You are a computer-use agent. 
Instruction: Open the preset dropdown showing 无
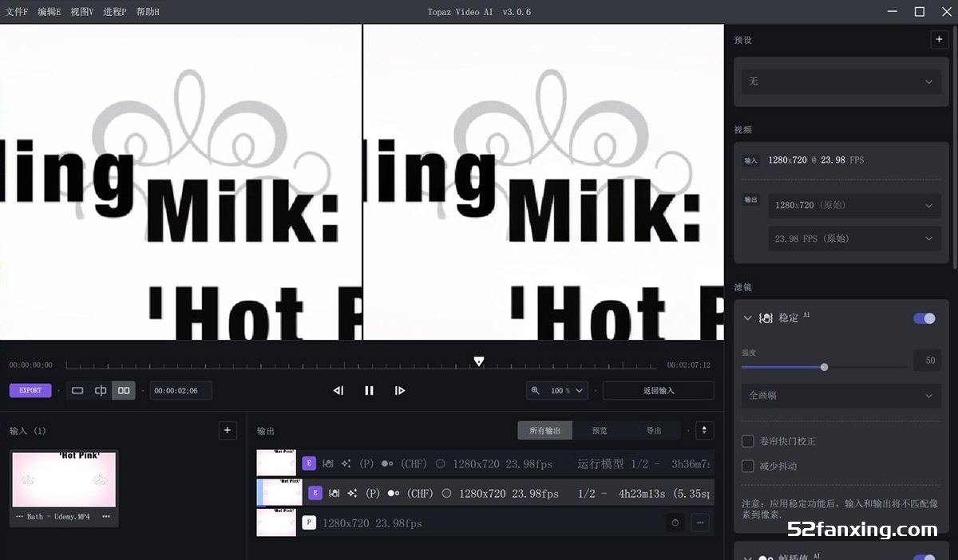841,81
